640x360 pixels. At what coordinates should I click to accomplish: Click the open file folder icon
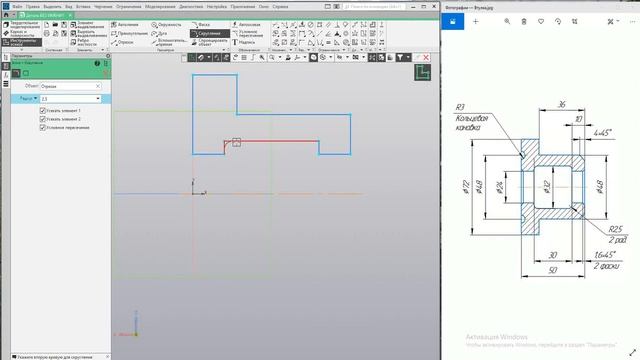click(55, 25)
